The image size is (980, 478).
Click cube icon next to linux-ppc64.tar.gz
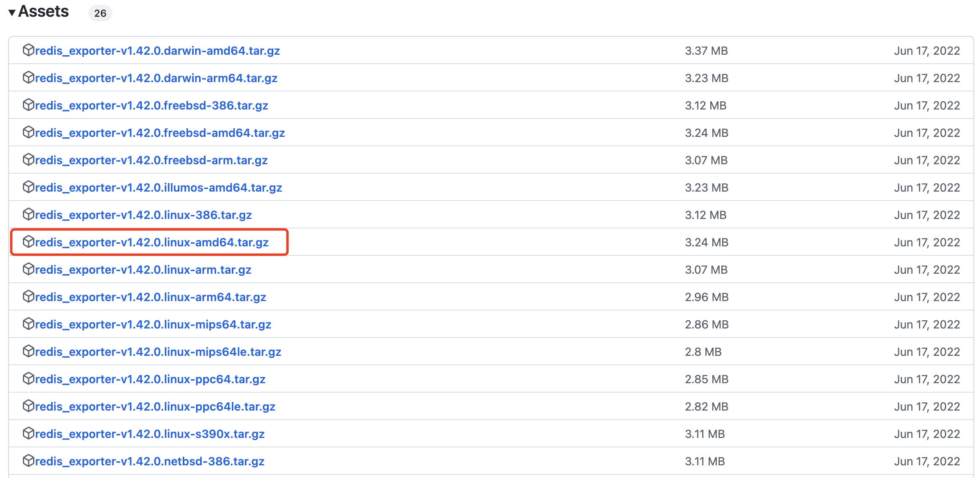(28, 378)
